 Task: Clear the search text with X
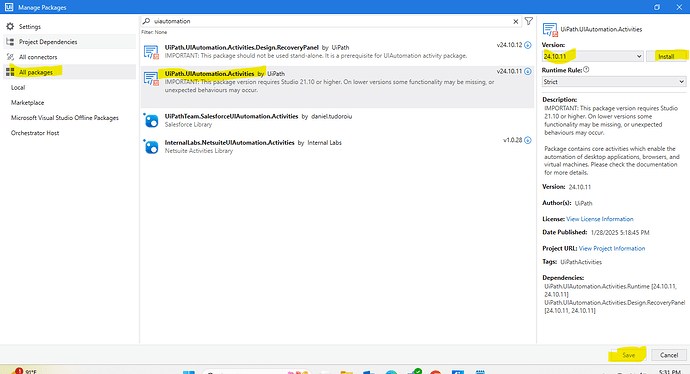[x=516, y=21]
